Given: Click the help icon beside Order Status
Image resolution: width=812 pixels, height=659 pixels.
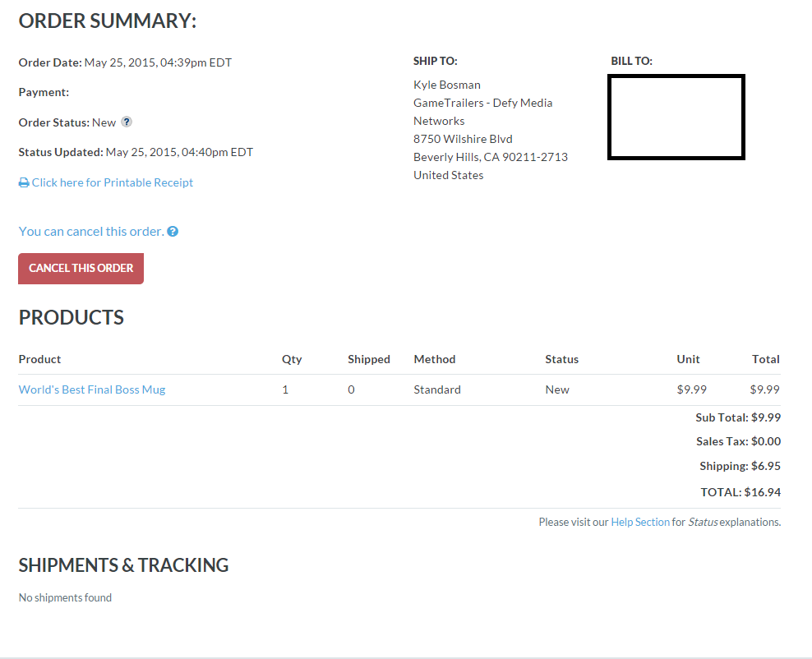Looking at the screenshot, I should coord(127,122).
